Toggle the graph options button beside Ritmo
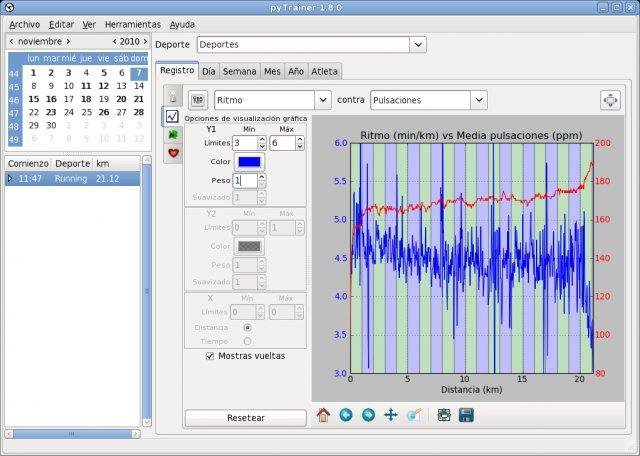Viewport: 640px width, 456px height. pos(197,100)
